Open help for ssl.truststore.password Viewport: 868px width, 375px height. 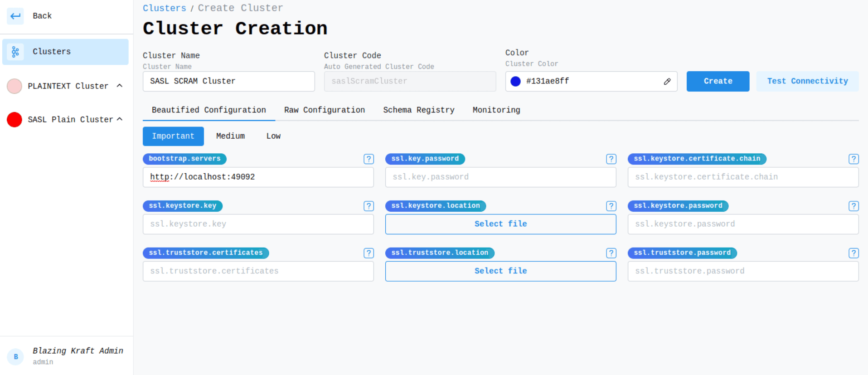pos(853,253)
